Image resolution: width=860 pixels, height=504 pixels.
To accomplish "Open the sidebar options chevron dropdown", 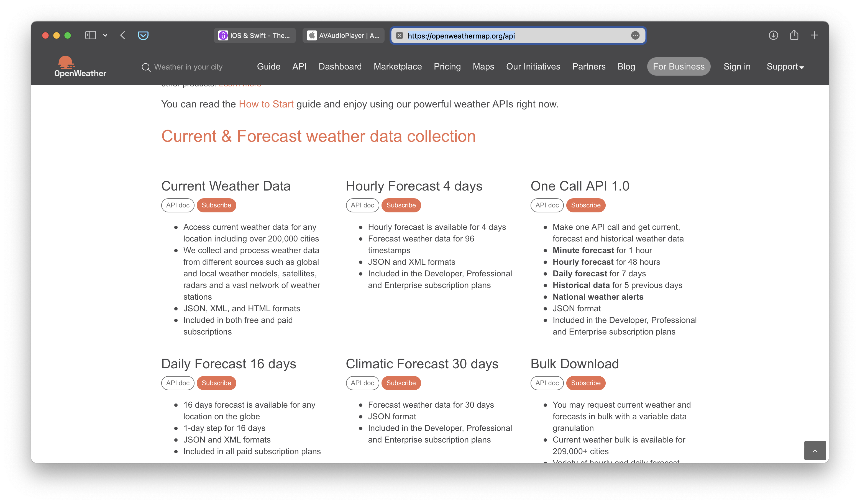I will [x=105, y=35].
